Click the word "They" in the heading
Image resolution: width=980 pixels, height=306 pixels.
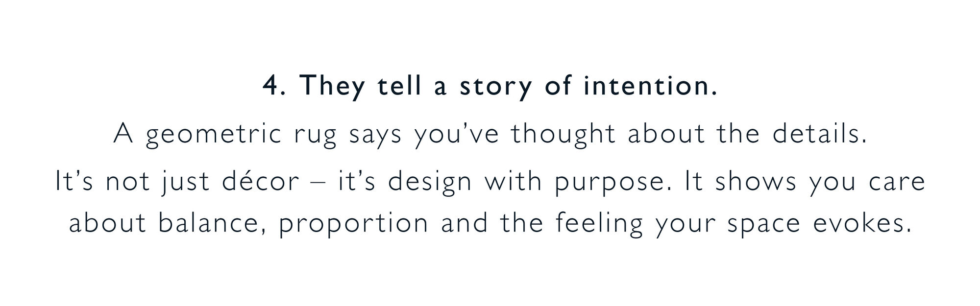point(332,87)
